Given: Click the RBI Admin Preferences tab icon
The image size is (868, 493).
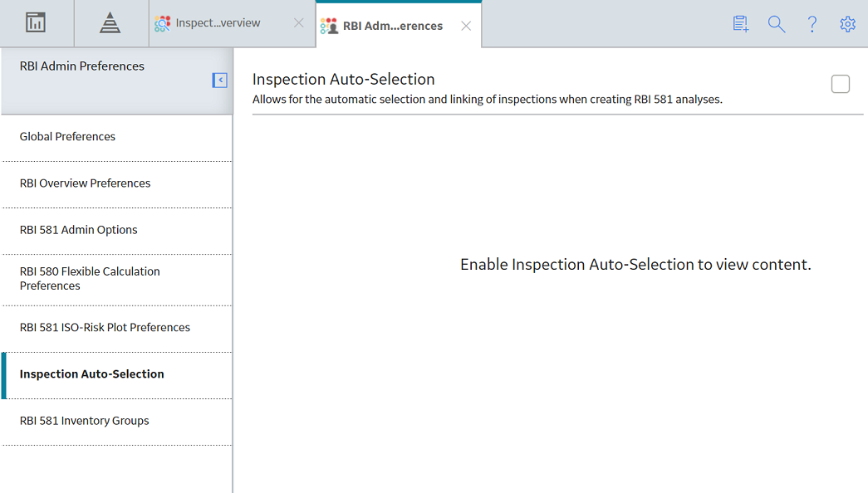Looking at the screenshot, I should [329, 26].
